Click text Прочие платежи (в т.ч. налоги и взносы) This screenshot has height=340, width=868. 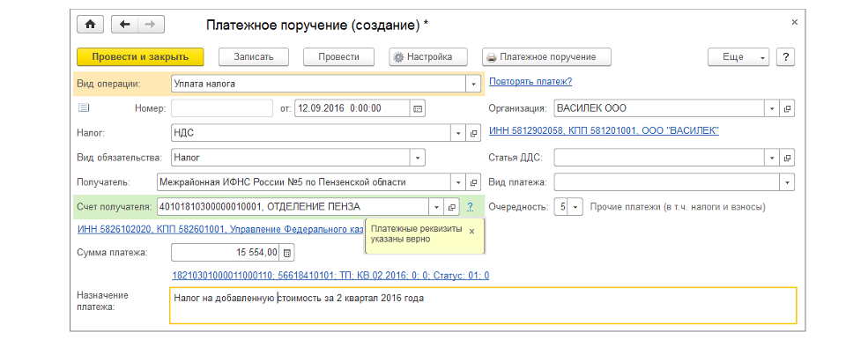point(678,207)
